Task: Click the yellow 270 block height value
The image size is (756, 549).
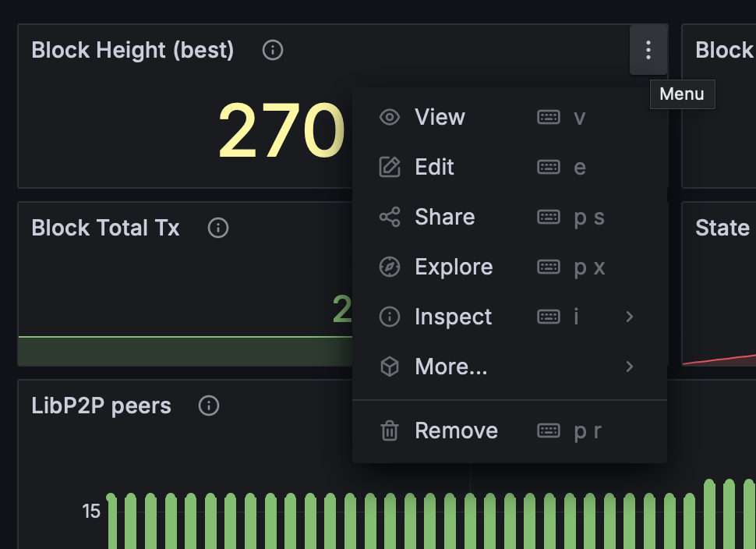Action: 281,129
